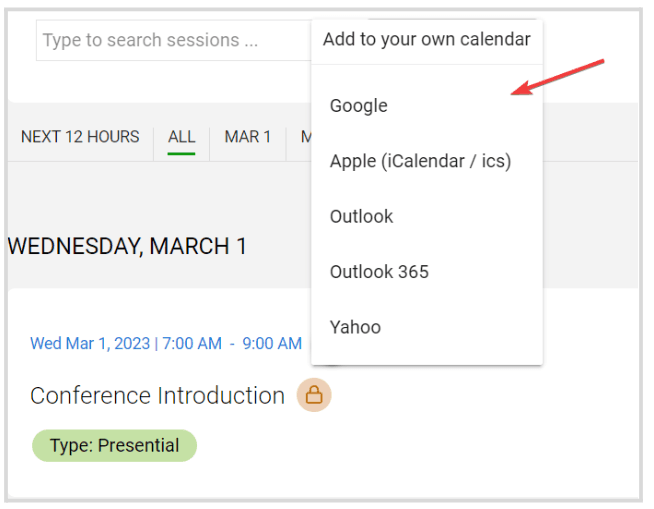Click the orange lock icon beside Conference Introduction

[314, 395]
